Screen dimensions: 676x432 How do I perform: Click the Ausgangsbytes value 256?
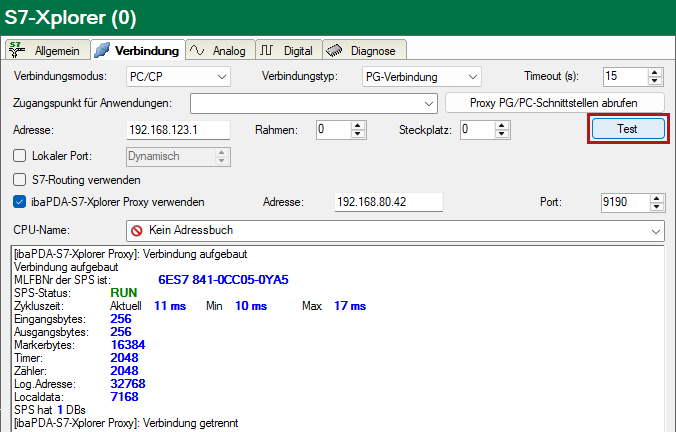pos(121,332)
